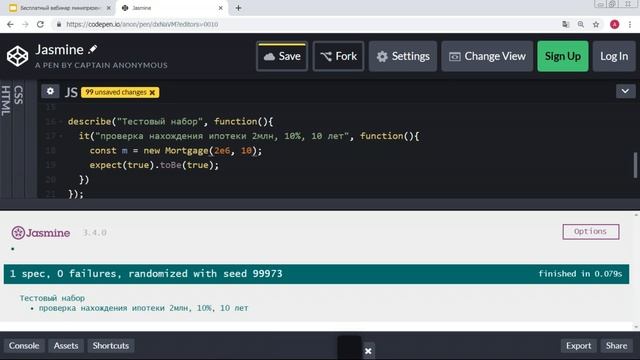Click the translate page icon
The width and height of the screenshot is (640, 360).
click(566, 24)
